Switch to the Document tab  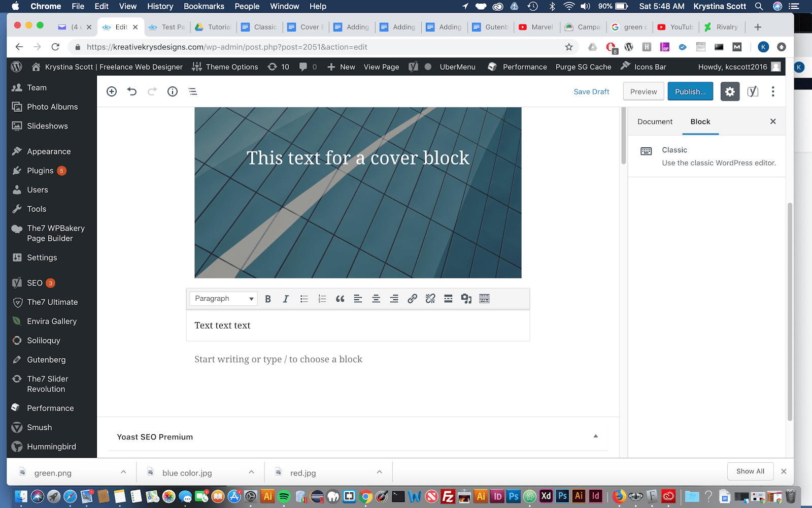pyautogui.click(x=655, y=121)
